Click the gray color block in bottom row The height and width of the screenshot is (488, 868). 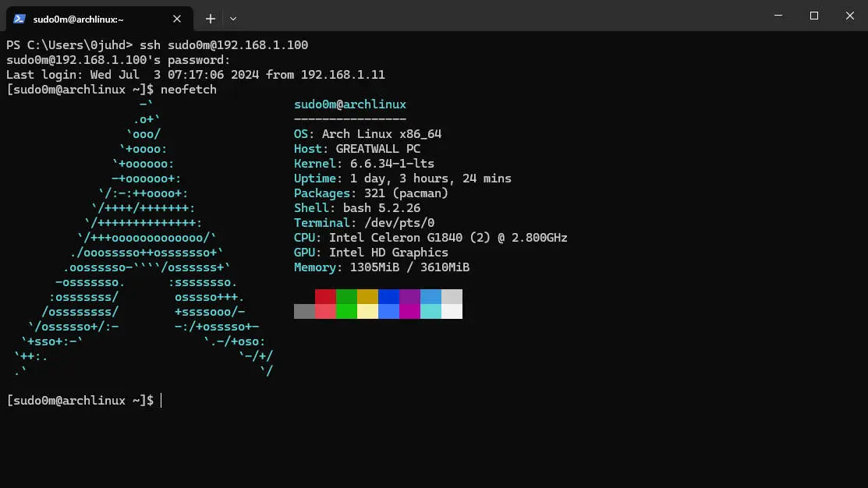(x=304, y=312)
